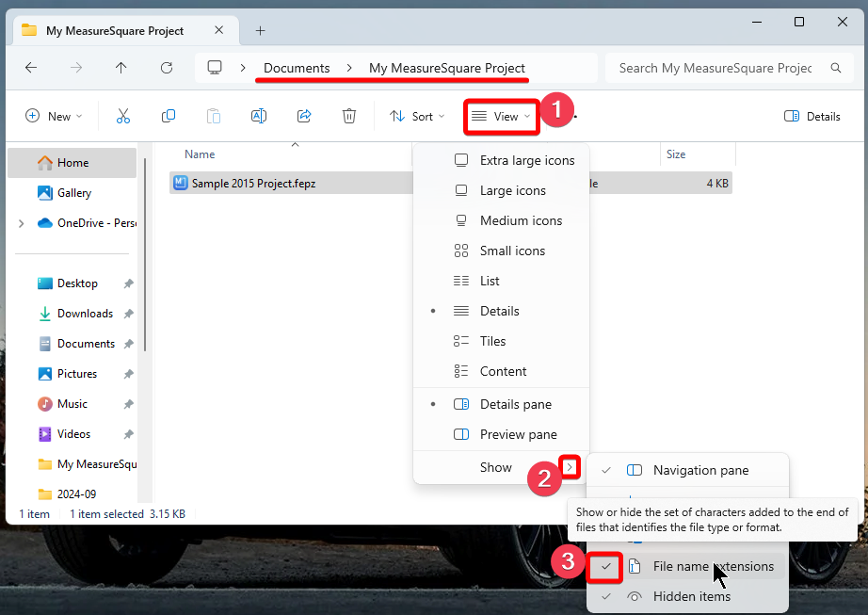Unpin Desktop using its pin icon

click(128, 283)
